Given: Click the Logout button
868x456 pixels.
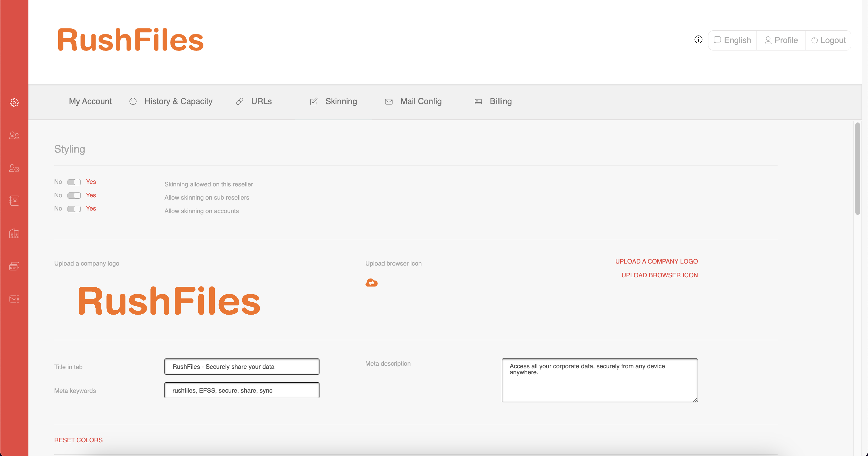Looking at the screenshot, I should click(x=828, y=40).
